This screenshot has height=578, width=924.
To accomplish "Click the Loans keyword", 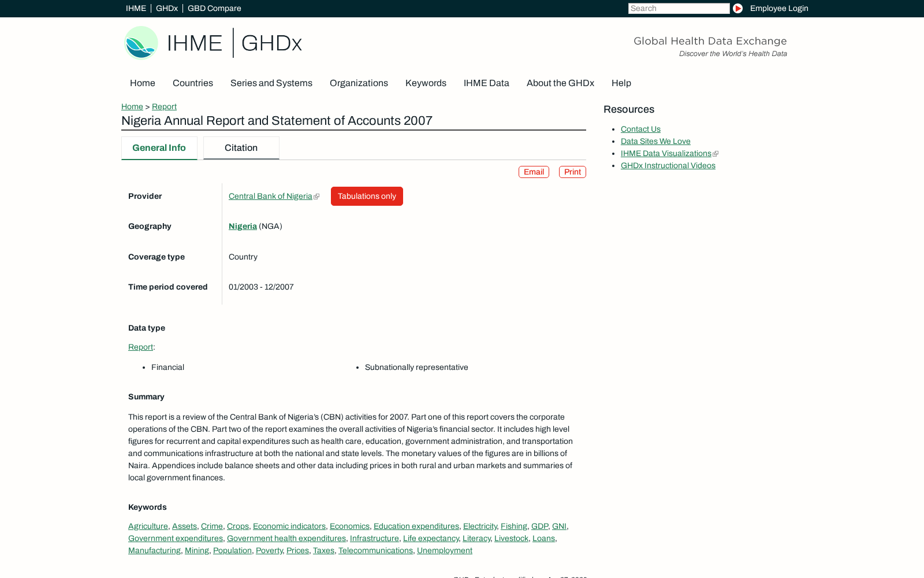I will click(543, 539).
